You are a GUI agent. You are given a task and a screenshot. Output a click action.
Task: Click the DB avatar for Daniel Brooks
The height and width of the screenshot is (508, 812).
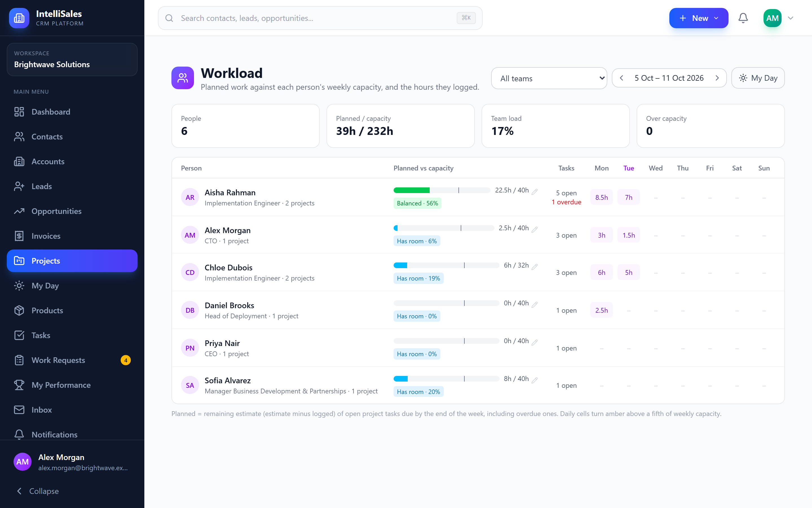tap(190, 310)
